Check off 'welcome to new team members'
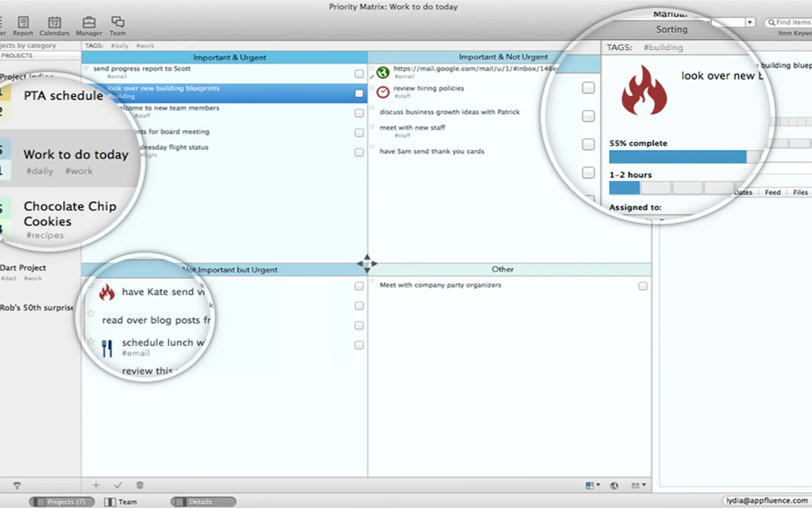The width and height of the screenshot is (812, 508). (x=359, y=113)
